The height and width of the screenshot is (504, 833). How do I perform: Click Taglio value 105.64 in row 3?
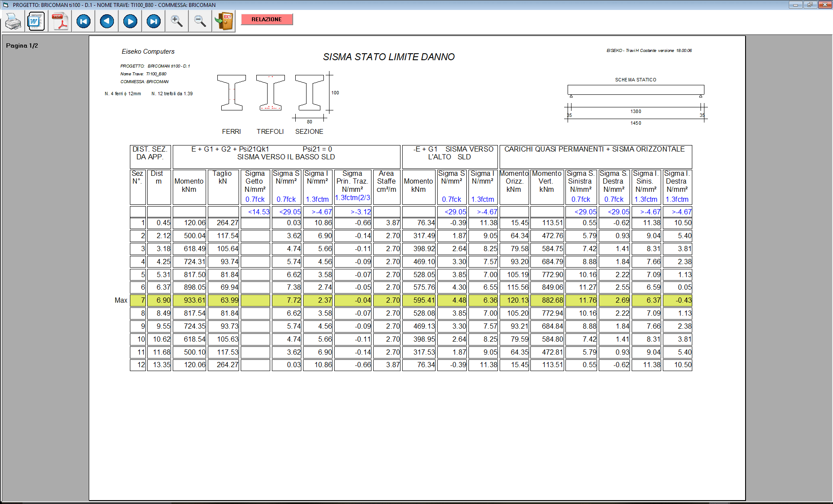(223, 249)
